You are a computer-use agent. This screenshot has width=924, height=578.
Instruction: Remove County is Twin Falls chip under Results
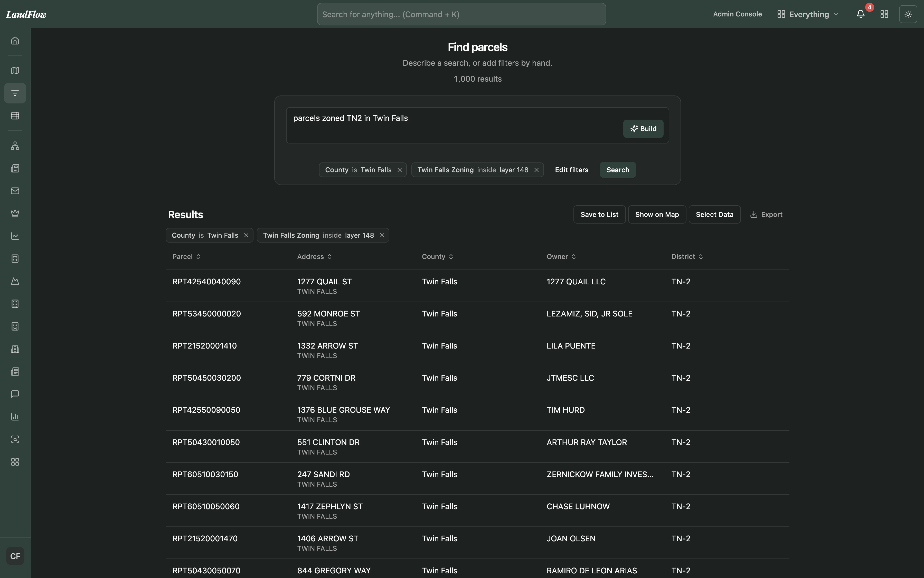246,235
